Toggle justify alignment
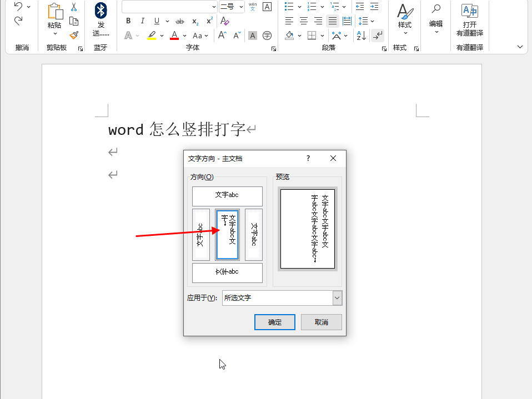 click(x=333, y=21)
